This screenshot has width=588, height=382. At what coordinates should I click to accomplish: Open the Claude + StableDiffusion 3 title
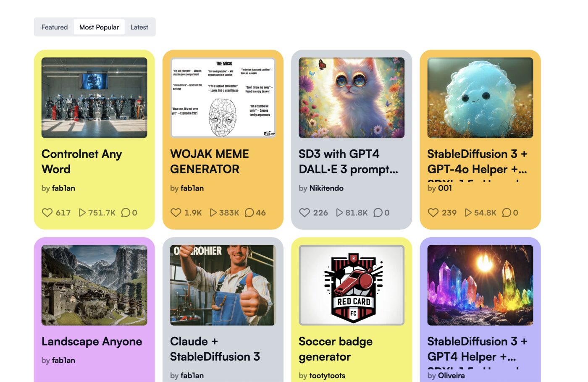point(215,349)
